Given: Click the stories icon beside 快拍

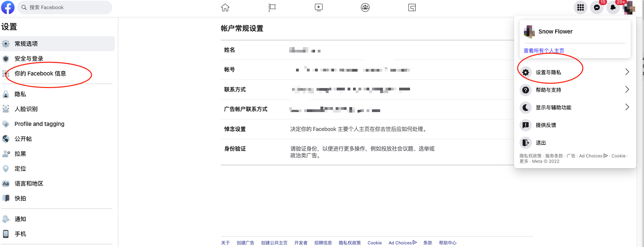Looking at the screenshot, I should click(x=6, y=198).
